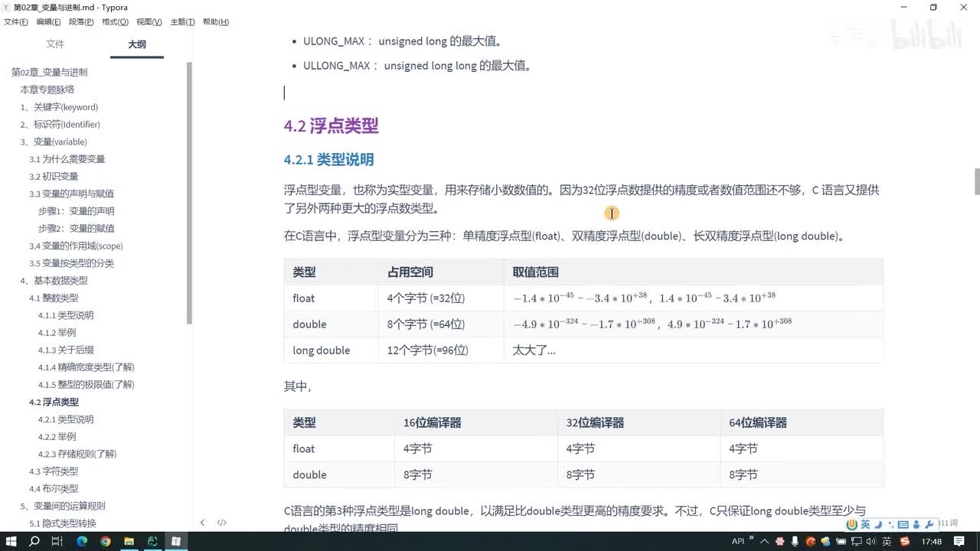Open the clock showing 17:48

[932, 542]
